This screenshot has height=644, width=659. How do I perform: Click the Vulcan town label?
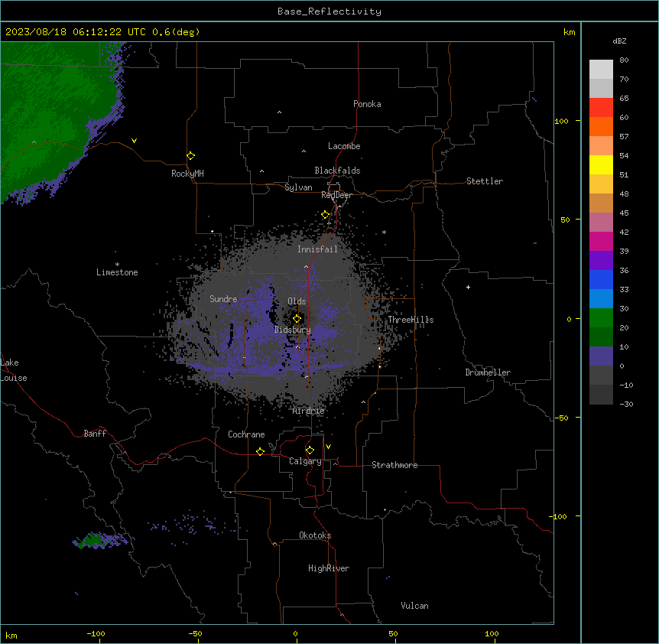(414, 606)
